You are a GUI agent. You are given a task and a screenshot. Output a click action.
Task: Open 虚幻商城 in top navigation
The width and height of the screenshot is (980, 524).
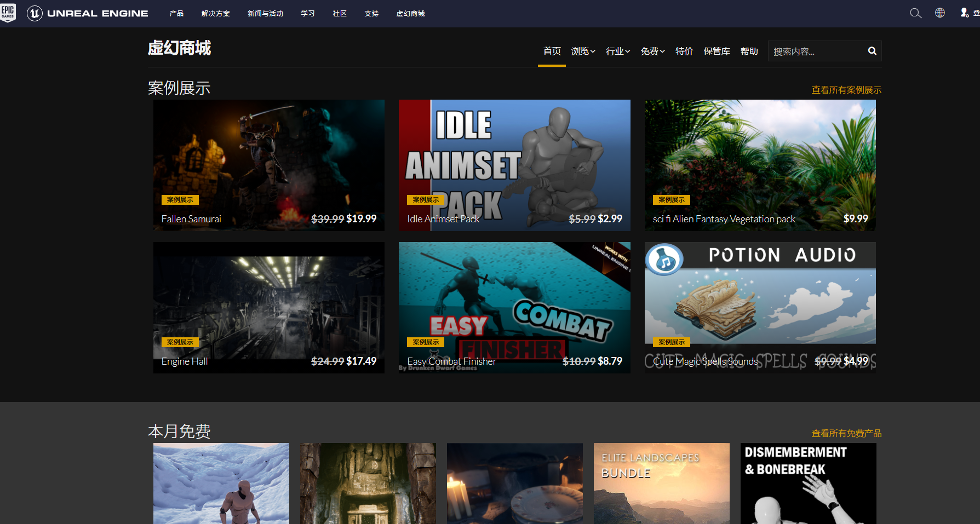tap(411, 14)
